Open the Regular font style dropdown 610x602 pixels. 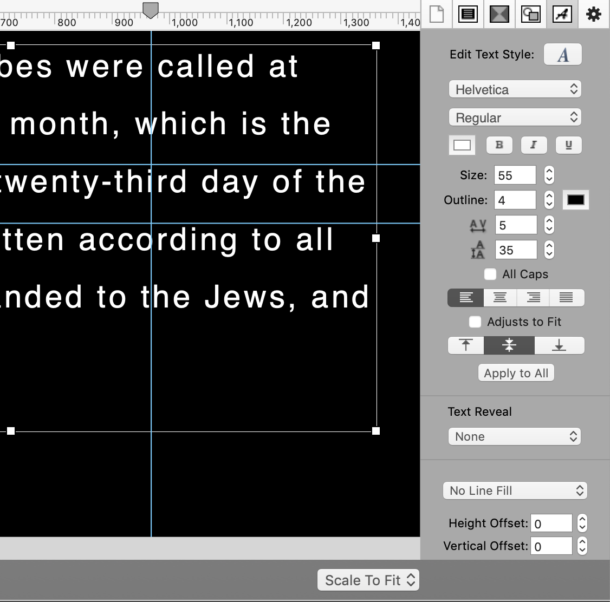coord(515,117)
